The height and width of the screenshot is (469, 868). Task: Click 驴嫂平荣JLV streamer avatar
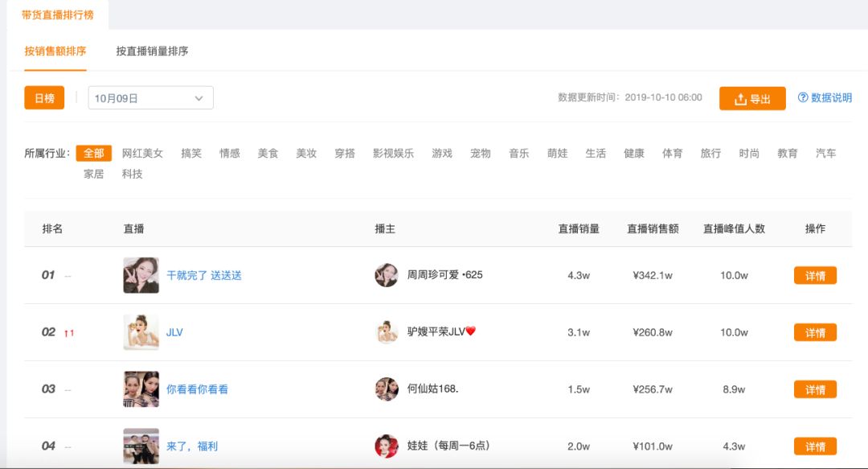(x=387, y=332)
